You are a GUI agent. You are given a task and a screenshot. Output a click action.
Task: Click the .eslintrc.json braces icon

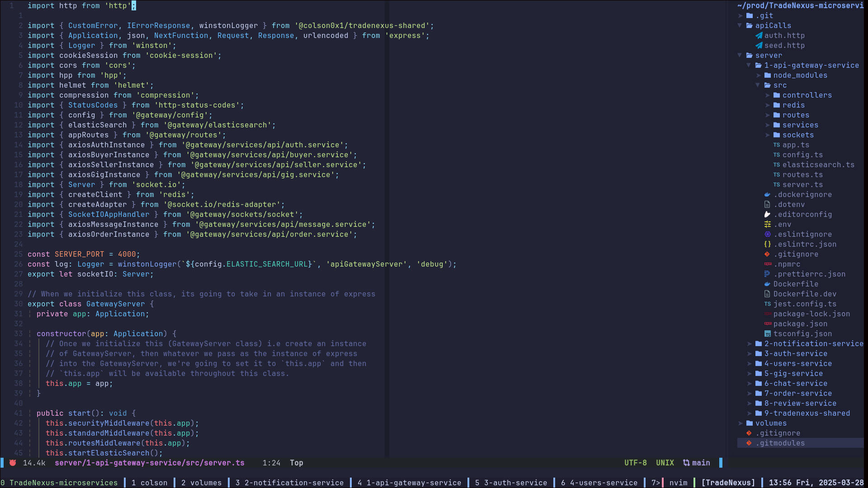(x=767, y=244)
